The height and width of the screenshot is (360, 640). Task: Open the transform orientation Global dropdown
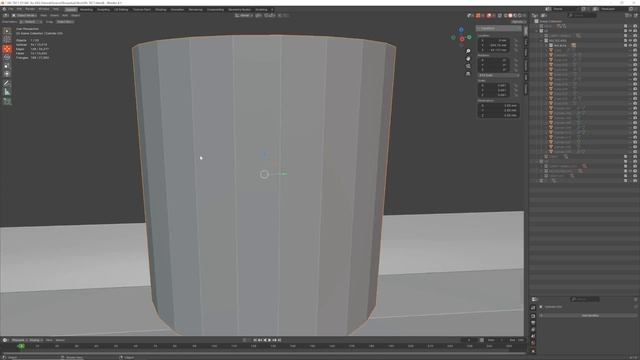point(243,16)
